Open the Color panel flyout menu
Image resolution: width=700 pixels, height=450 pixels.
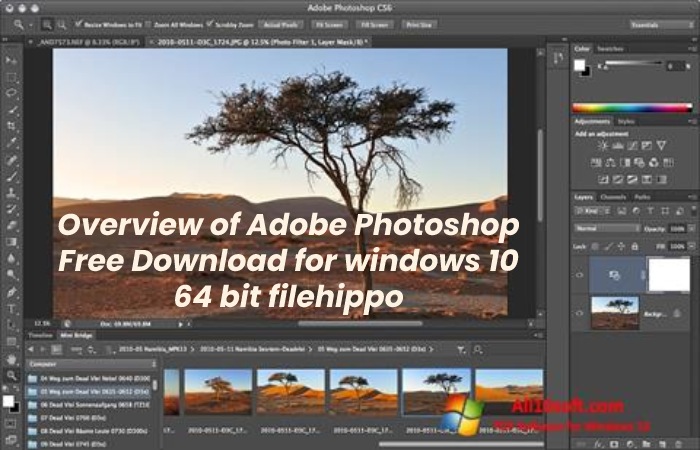click(692, 49)
